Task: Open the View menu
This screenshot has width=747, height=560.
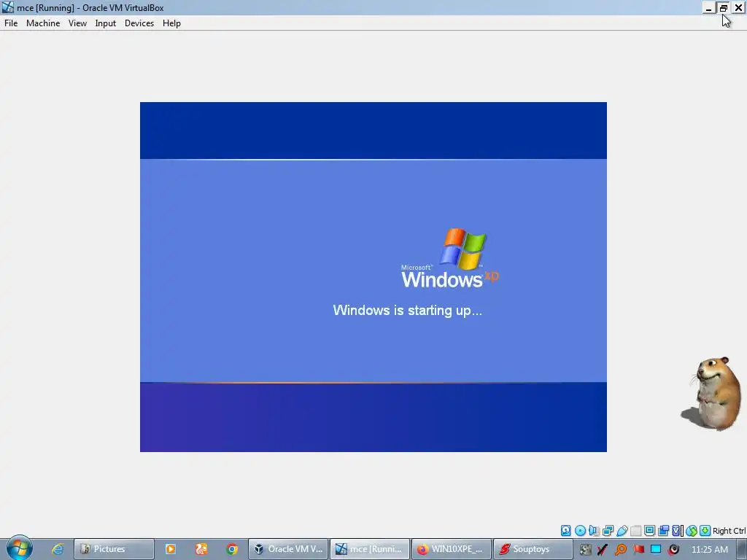Action: pyautogui.click(x=77, y=23)
